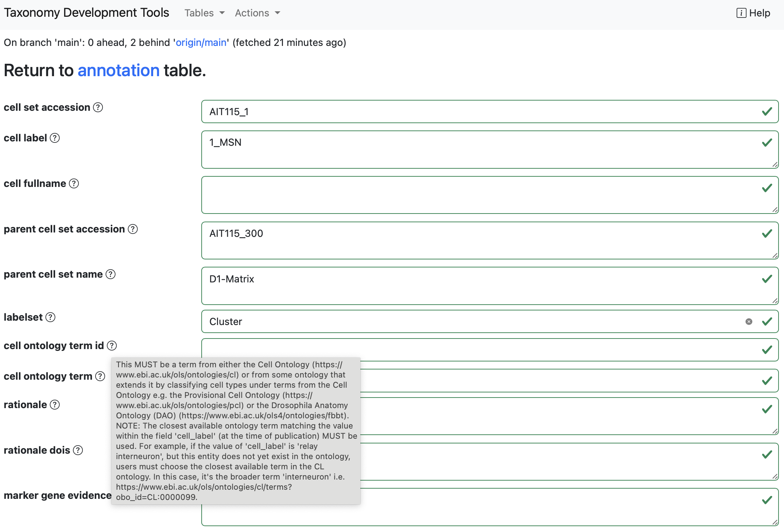Open the Tables dropdown menu
Image resolution: width=784 pixels, height=532 pixels.
tap(204, 13)
